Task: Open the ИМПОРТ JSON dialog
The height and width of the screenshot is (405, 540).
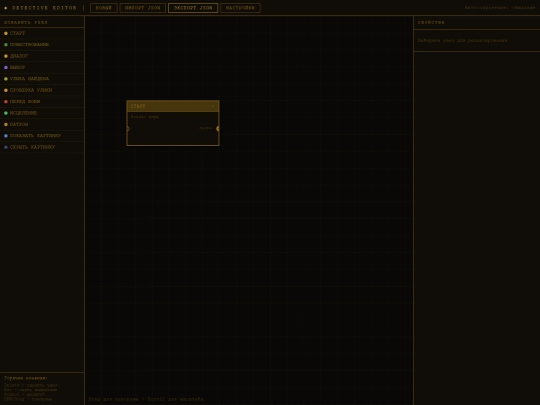Action: tap(143, 8)
